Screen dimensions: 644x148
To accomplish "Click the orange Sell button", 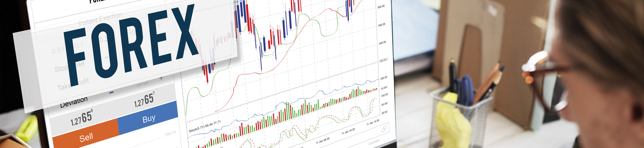I will coord(85,137).
